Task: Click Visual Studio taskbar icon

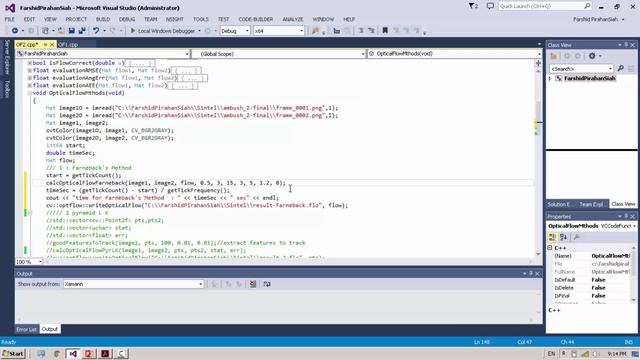Action: [73, 353]
